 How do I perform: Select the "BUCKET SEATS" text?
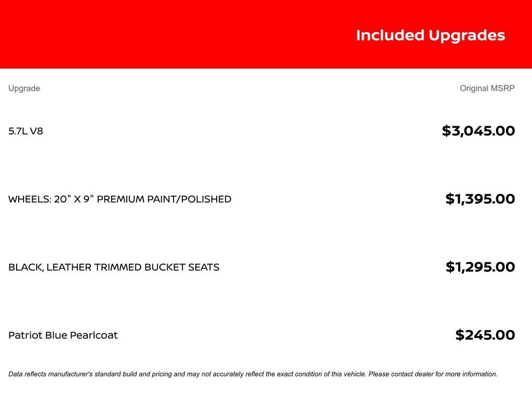click(x=182, y=267)
